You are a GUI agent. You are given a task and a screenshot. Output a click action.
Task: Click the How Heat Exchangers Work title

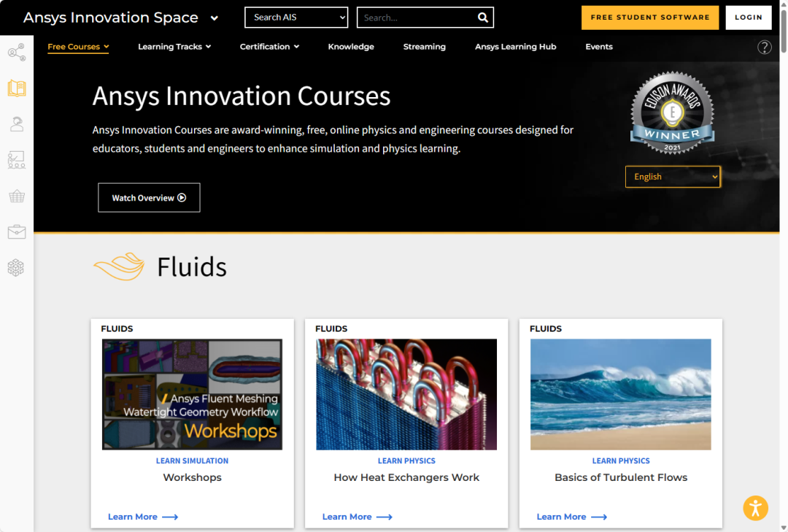click(406, 478)
